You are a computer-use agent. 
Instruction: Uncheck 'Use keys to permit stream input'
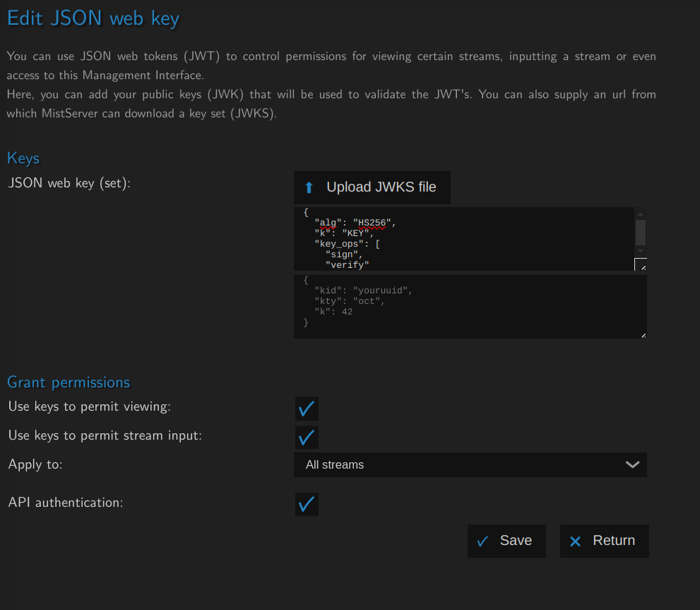click(x=307, y=438)
